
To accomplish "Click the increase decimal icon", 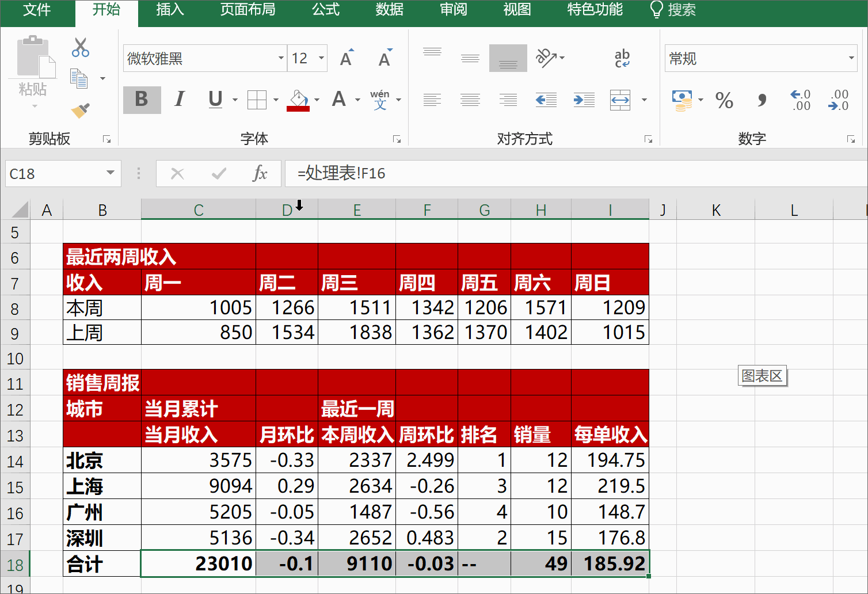I will [x=800, y=101].
